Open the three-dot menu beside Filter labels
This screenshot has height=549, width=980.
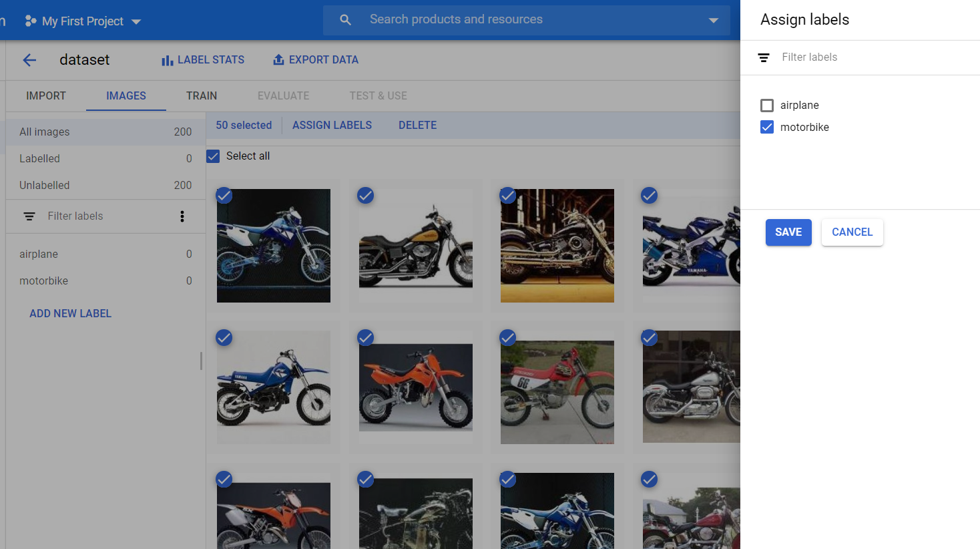click(182, 216)
